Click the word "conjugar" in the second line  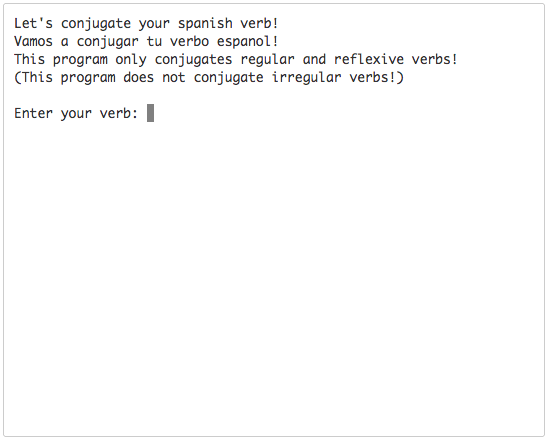[x=107, y=41]
